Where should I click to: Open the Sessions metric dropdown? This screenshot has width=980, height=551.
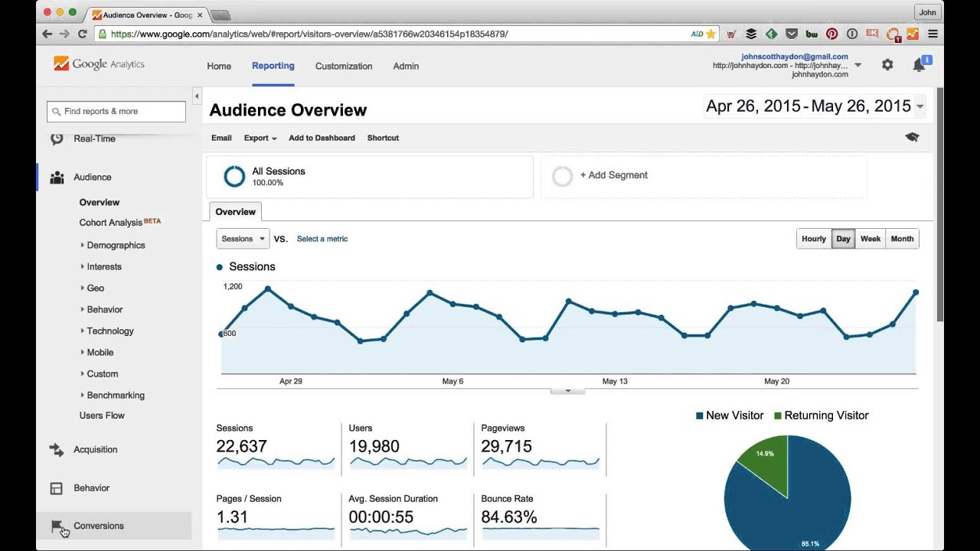(243, 239)
